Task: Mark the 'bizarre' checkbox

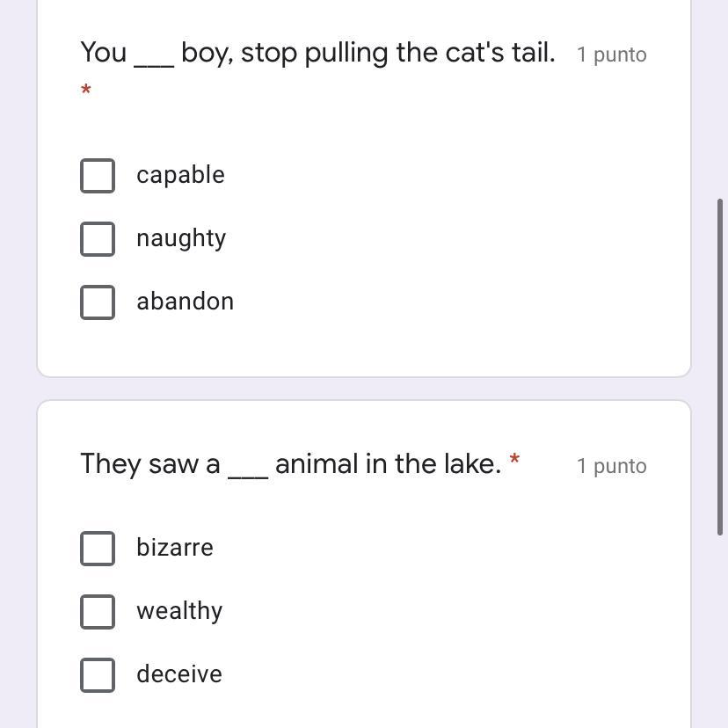Action: click(x=98, y=548)
